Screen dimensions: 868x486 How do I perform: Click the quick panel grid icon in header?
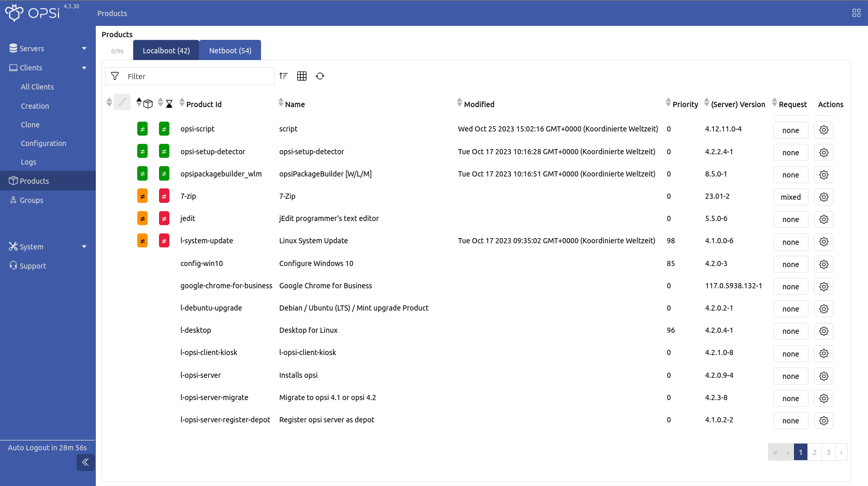[856, 13]
